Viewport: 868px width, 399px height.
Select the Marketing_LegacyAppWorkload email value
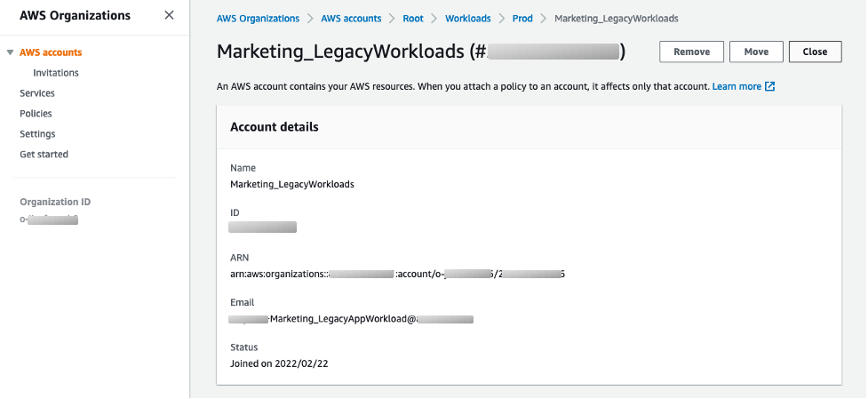pos(351,319)
